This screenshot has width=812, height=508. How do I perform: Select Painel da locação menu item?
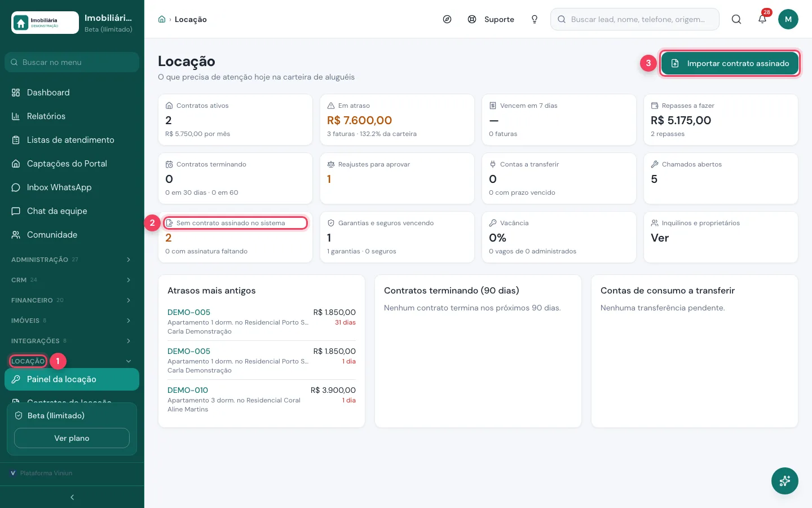pyautogui.click(x=72, y=379)
